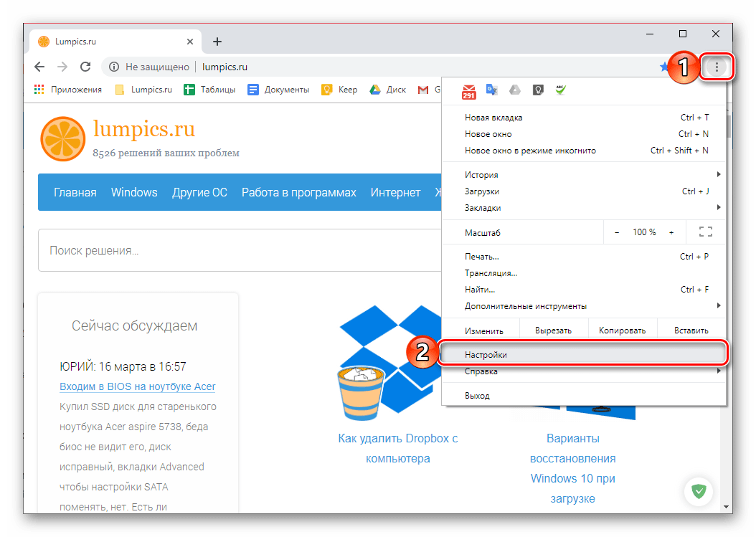This screenshot has width=756, height=537.
Task: Select Выход to quit Chrome
Action: [584, 396]
